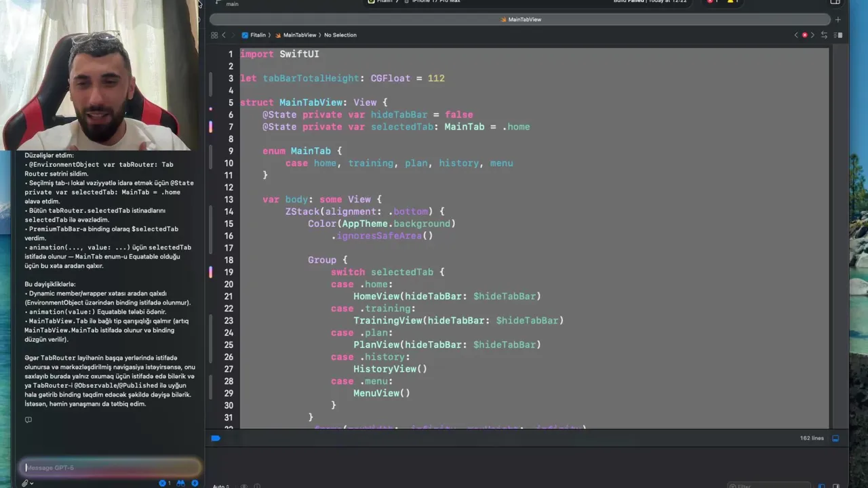Click the Group keyword on line 18
This screenshot has width=868, height=488.
(x=322, y=260)
